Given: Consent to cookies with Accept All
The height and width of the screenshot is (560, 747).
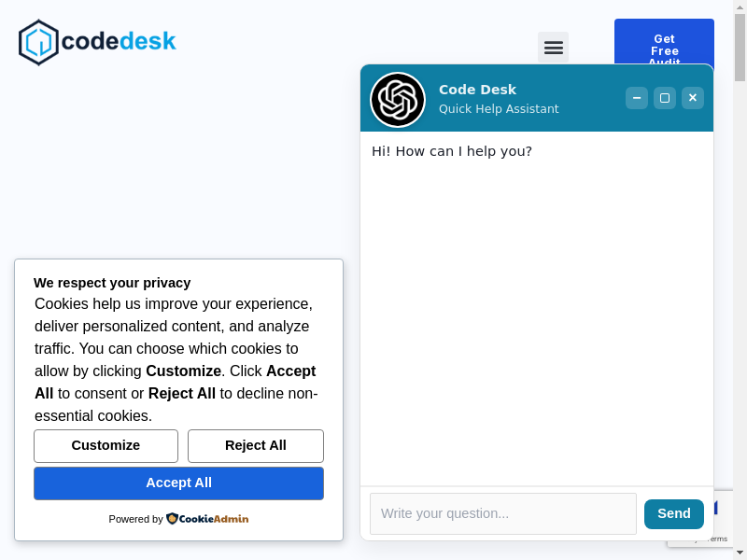Looking at the screenshot, I should [x=178, y=483].
